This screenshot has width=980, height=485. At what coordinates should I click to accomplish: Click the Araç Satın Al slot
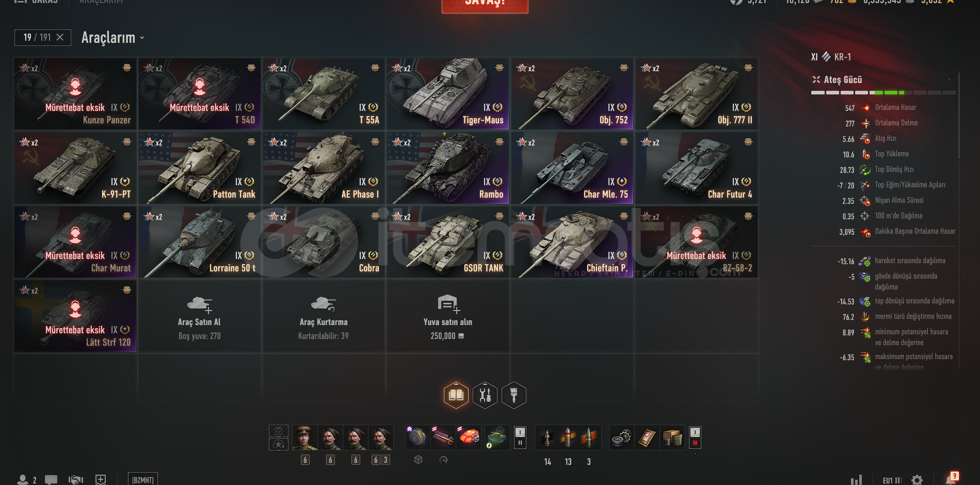tap(200, 316)
